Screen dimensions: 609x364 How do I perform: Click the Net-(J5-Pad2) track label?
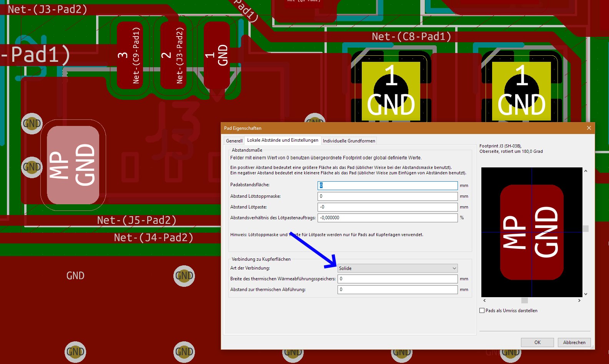[x=137, y=220]
